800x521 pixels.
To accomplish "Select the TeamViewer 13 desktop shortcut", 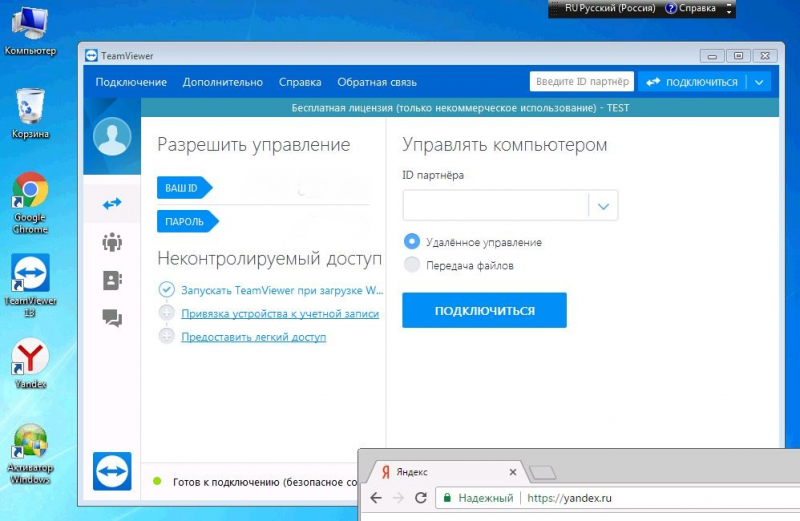I will pyautogui.click(x=30, y=286).
